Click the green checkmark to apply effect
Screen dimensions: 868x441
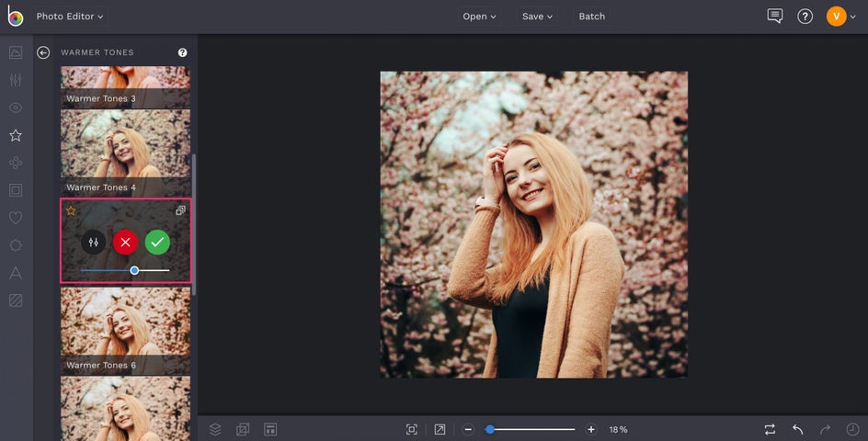click(157, 243)
